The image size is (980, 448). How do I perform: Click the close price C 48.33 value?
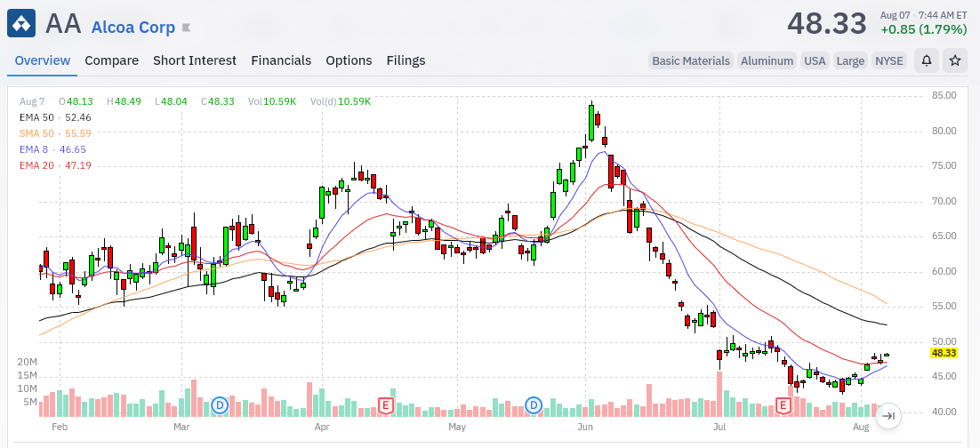[218, 101]
